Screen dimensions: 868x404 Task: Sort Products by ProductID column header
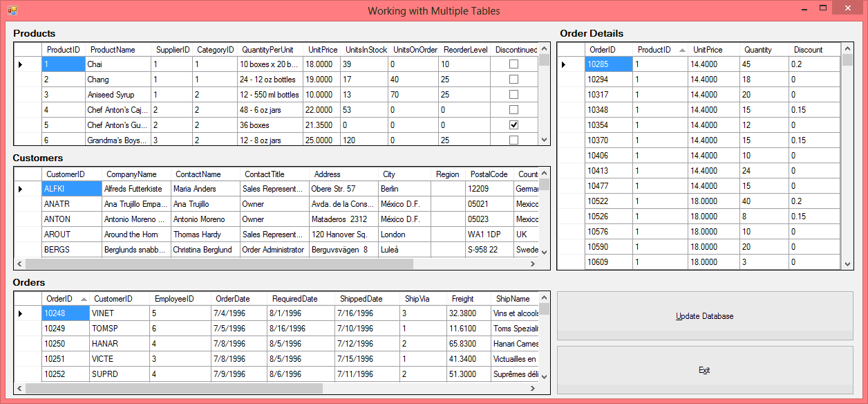pyautogui.click(x=64, y=50)
